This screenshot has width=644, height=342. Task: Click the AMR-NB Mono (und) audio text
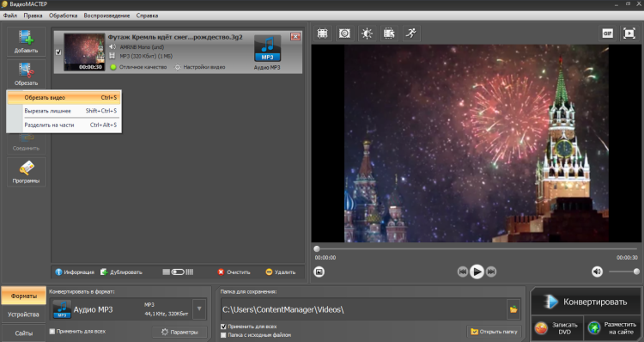click(142, 47)
